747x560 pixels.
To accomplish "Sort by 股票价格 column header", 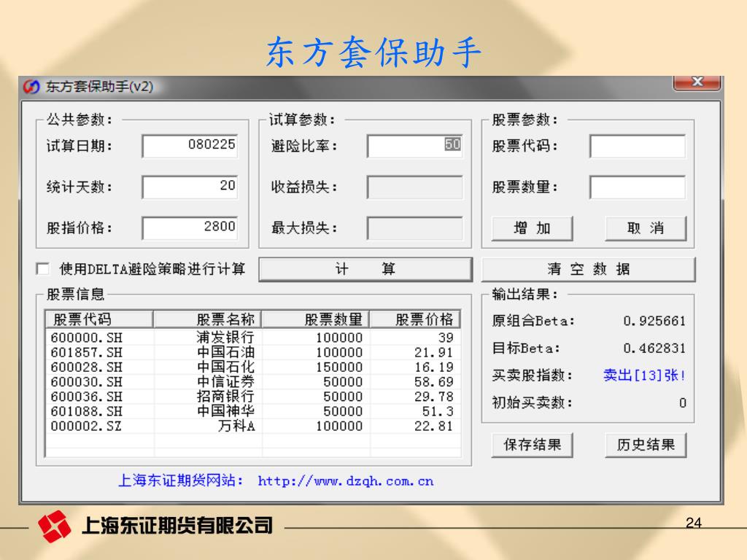I will (x=415, y=319).
